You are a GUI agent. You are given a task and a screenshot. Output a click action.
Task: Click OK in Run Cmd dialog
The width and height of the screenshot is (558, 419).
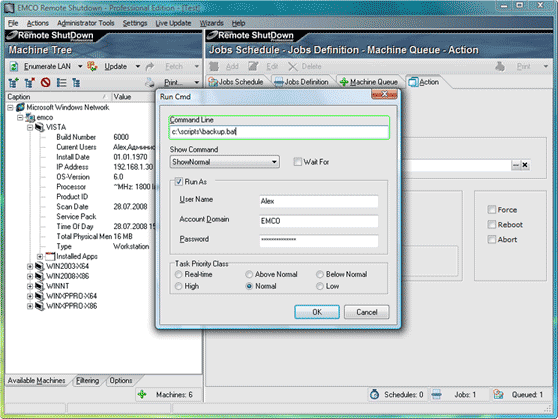pyautogui.click(x=317, y=312)
